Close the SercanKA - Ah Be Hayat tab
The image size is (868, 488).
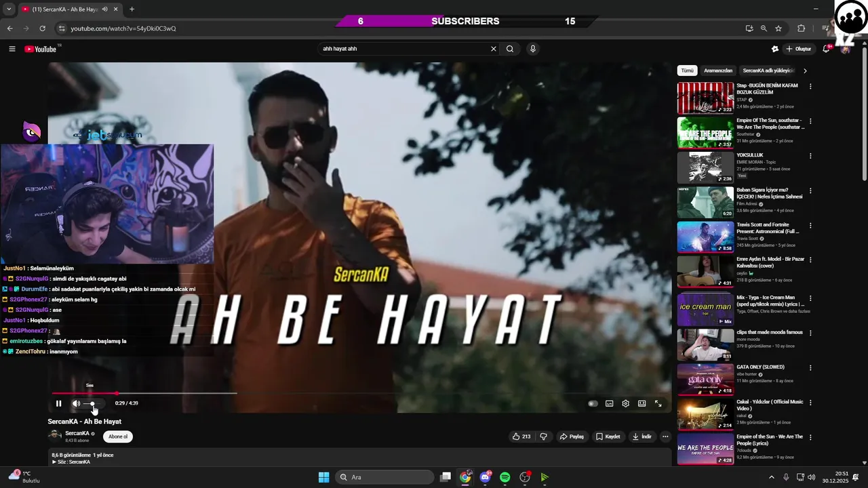pos(116,9)
